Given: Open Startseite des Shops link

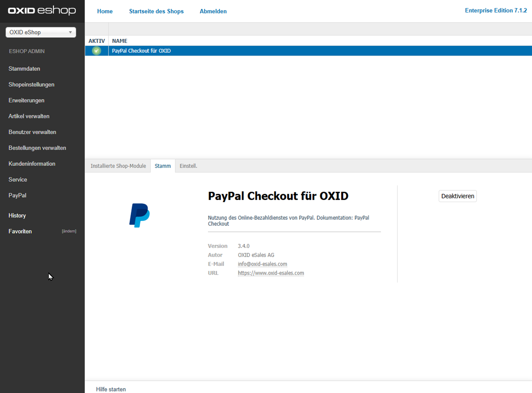Looking at the screenshot, I should [156, 11].
